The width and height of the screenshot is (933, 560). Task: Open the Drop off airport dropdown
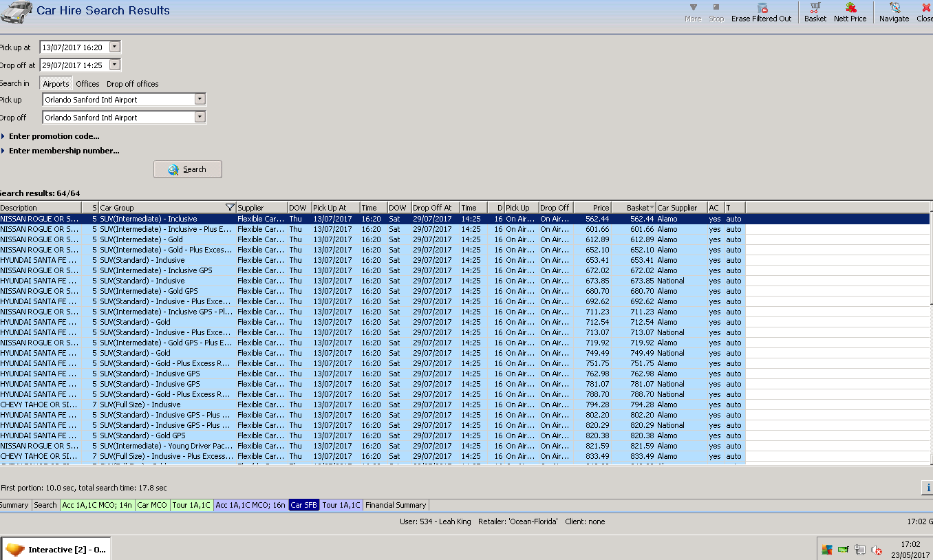click(200, 117)
